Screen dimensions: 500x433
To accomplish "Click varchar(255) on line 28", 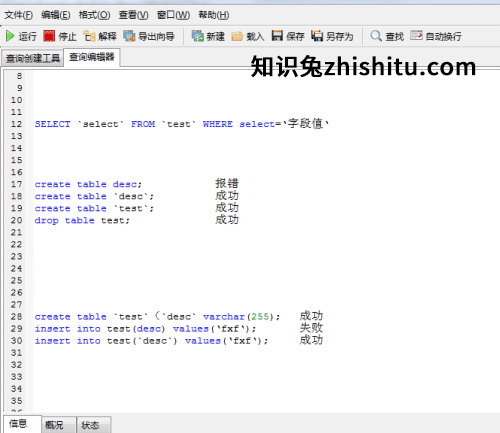I will [x=239, y=317].
